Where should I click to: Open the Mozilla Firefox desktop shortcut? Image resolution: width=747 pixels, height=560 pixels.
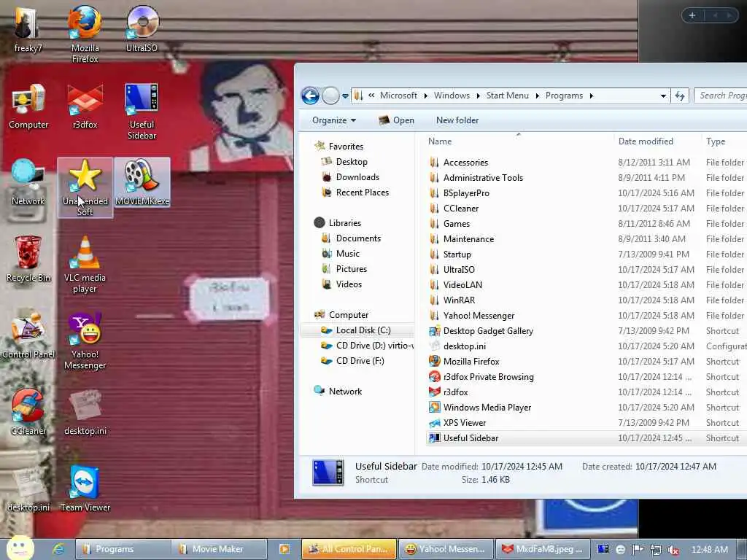coord(85,34)
